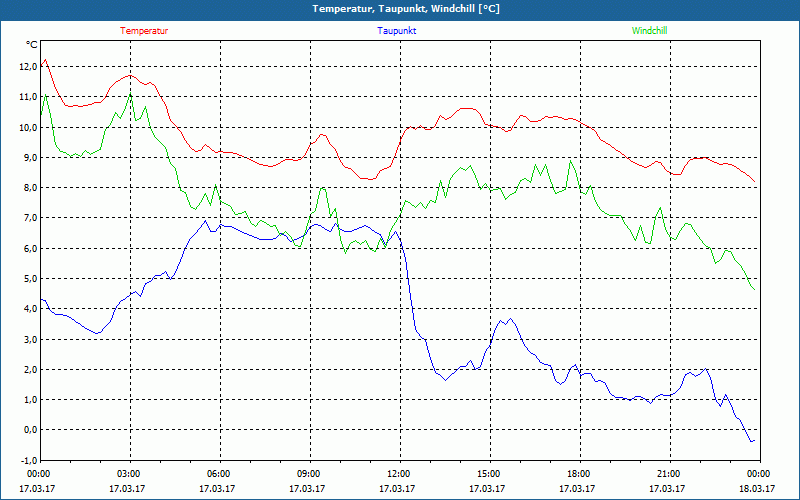Viewport: 800px width, 500px height.
Task: Click the '00:00' time label dated 18.03.17
Action: tap(757, 474)
